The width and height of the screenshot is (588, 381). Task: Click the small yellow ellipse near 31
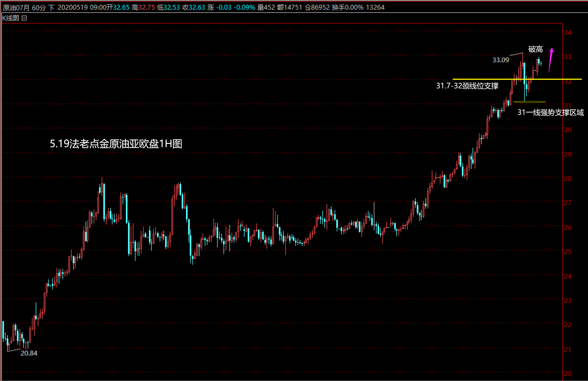pyautogui.click(x=529, y=102)
